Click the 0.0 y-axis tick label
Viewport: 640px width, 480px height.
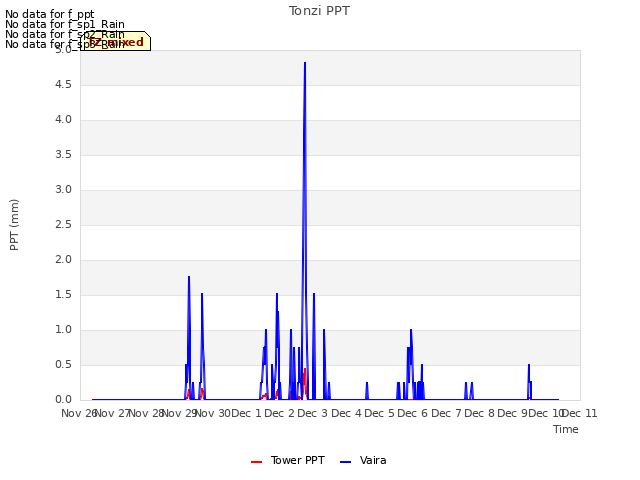63,400
